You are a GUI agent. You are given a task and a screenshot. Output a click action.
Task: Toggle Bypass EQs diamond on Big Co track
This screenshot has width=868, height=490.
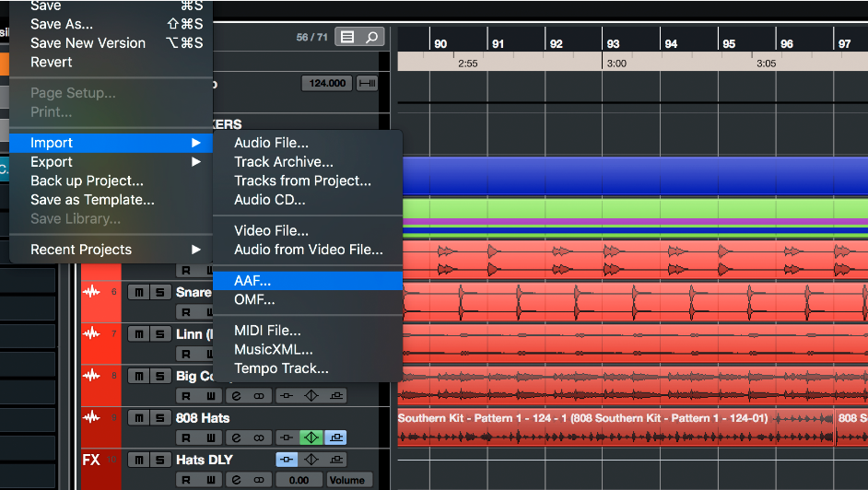(311, 396)
